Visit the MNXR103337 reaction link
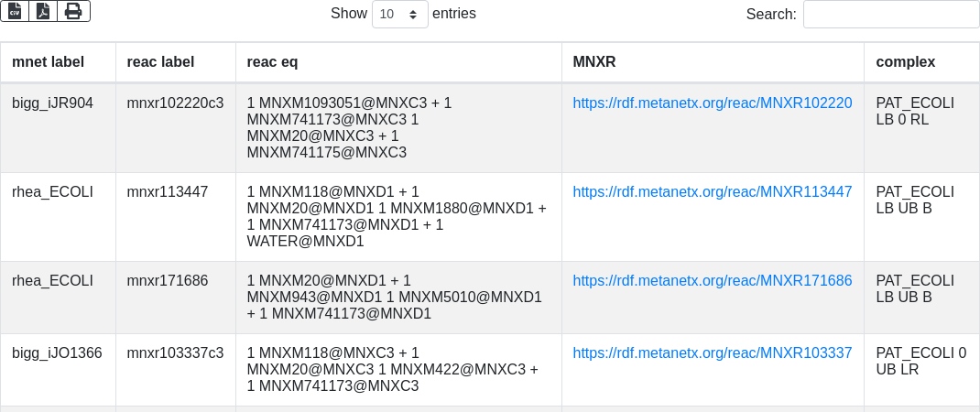The height and width of the screenshot is (412, 980). [713, 353]
